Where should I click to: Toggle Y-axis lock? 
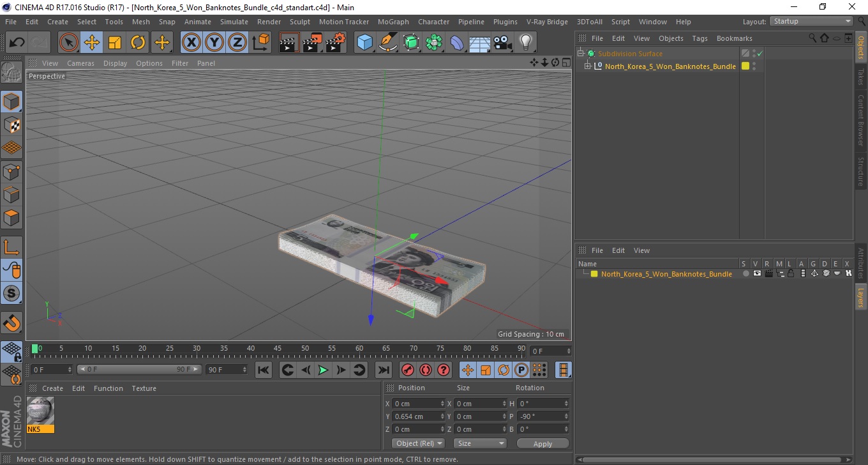[x=214, y=43]
